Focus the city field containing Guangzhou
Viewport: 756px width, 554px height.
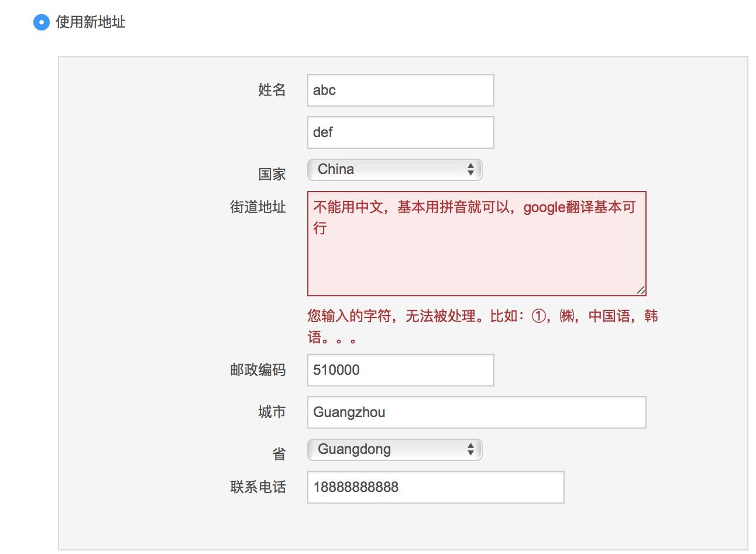[476, 412]
